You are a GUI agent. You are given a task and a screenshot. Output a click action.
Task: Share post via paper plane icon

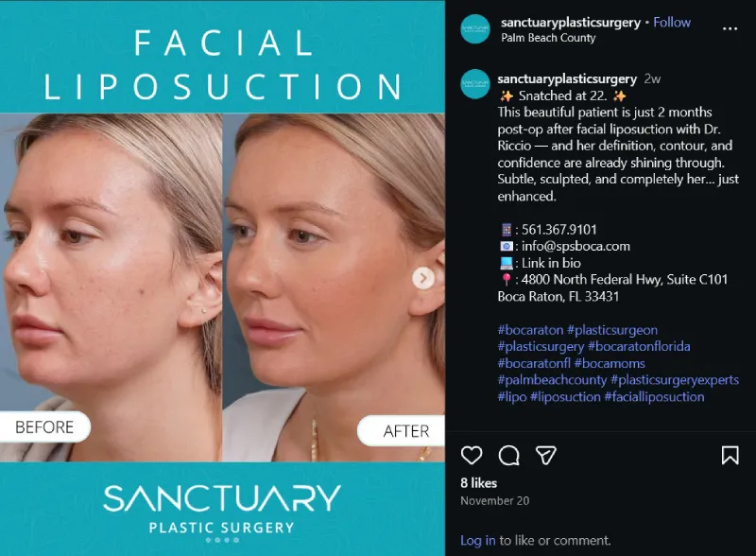546,455
